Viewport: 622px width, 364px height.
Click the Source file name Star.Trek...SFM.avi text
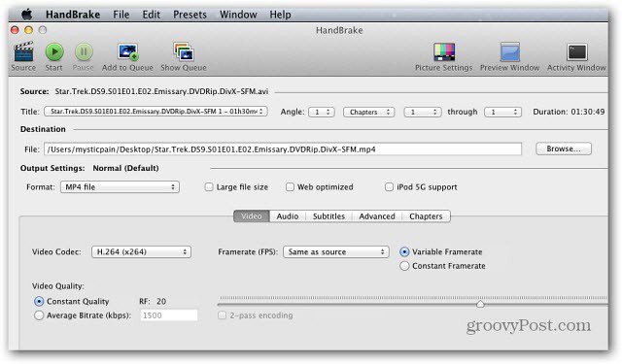coord(161,91)
